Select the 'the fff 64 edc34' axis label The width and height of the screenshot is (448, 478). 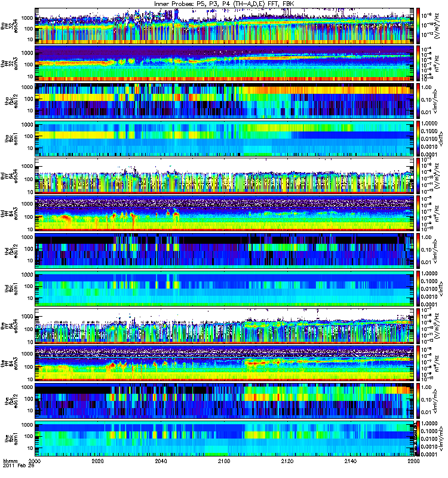click(x=10, y=326)
